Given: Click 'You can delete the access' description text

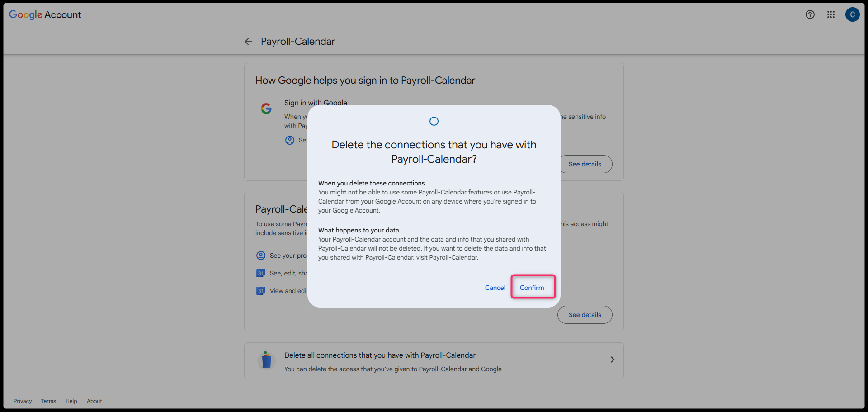Looking at the screenshot, I should click(x=393, y=369).
